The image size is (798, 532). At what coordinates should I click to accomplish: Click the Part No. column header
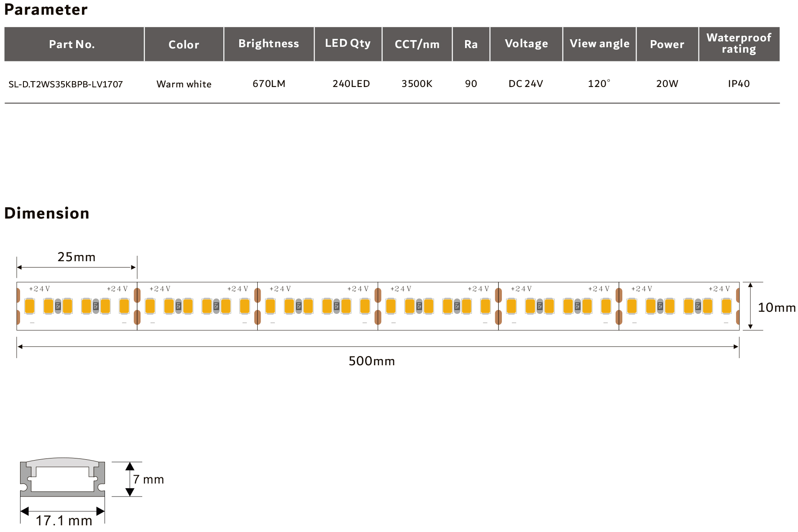click(x=72, y=44)
